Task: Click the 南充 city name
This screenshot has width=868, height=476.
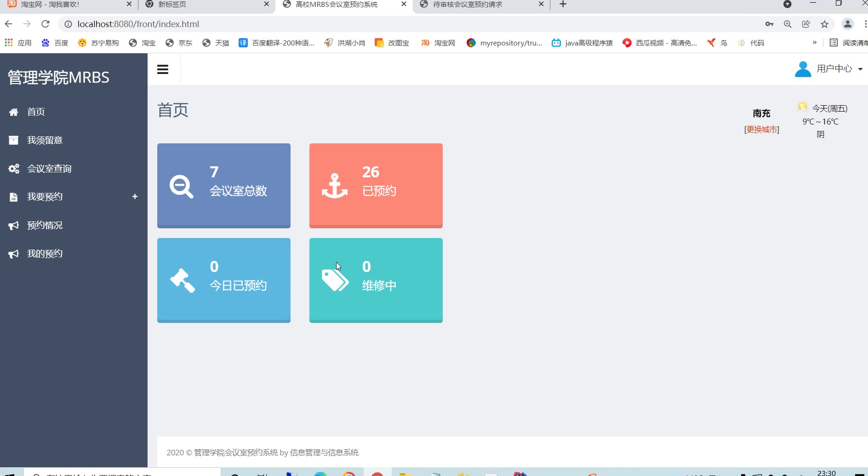Action: (x=761, y=113)
